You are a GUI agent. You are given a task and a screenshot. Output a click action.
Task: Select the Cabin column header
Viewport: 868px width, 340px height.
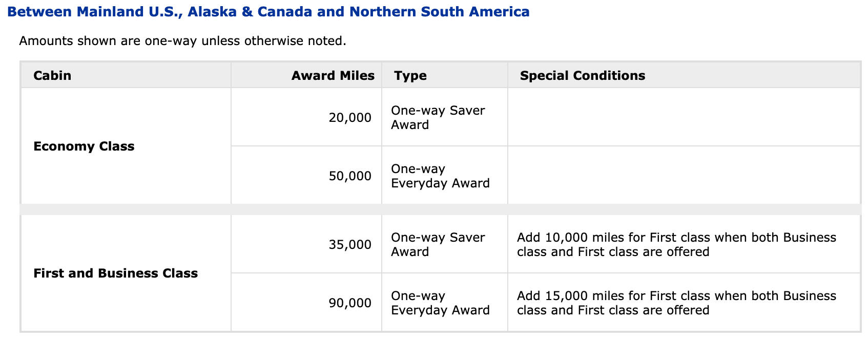pyautogui.click(x=52, y=76)
